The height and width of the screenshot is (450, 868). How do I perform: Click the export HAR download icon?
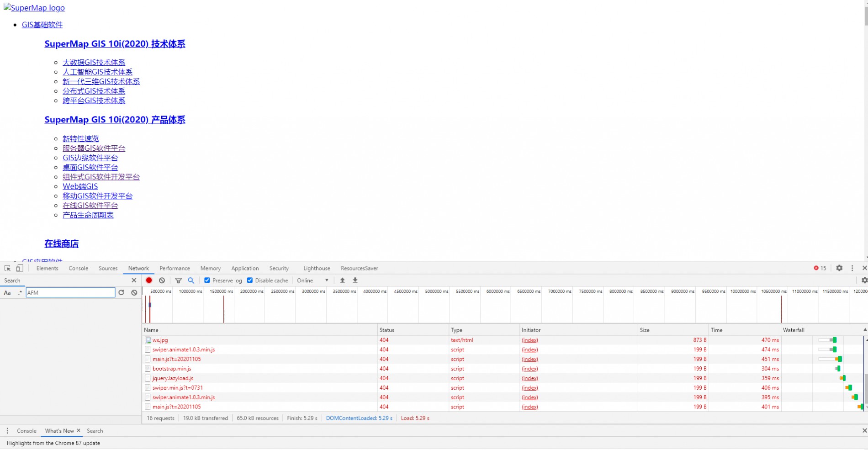click(x=355, y=280)
